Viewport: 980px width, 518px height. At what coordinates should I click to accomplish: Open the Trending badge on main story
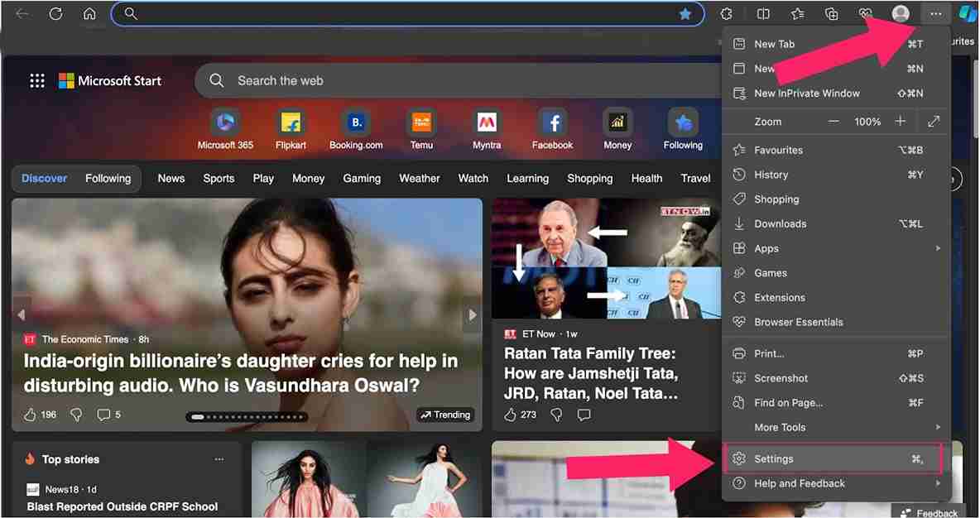(445, 415)
